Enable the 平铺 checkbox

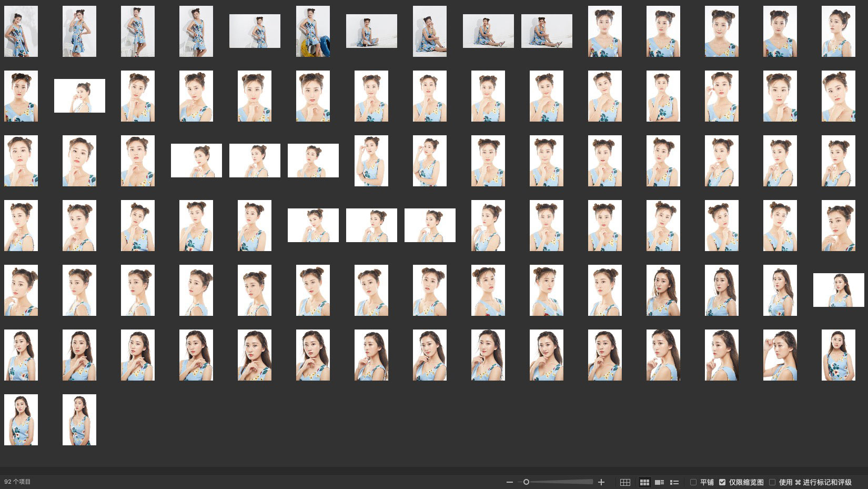point(693,482)
